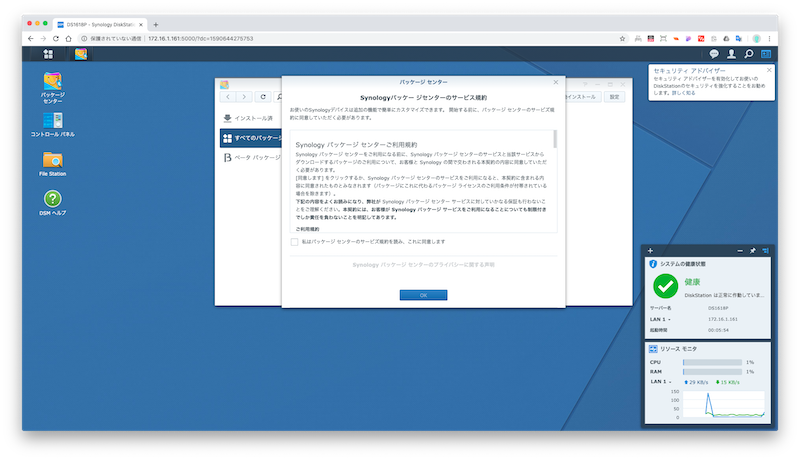The image size is (800, 460).
Task: Reload the browser page
Action: pyautogui.click(x=56, y=38)
